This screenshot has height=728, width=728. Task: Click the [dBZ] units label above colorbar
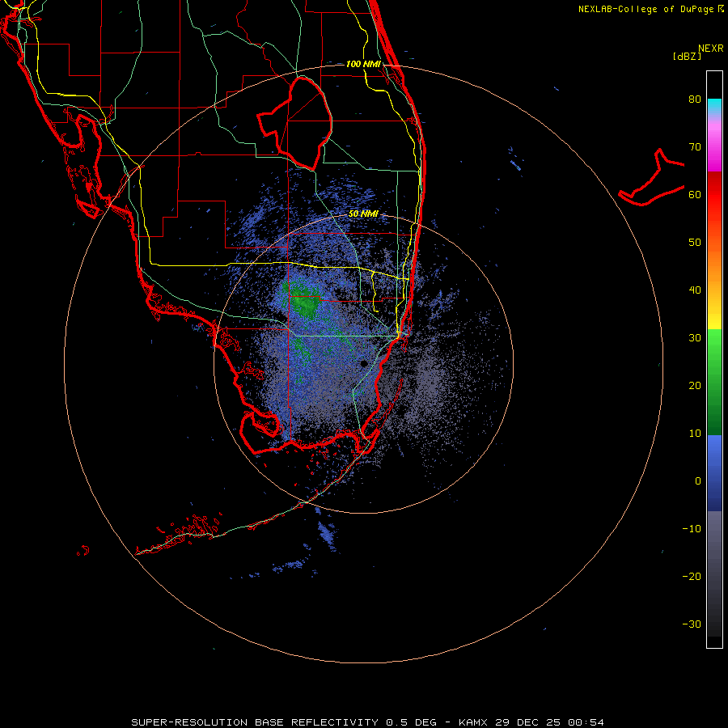click(687, 56)
